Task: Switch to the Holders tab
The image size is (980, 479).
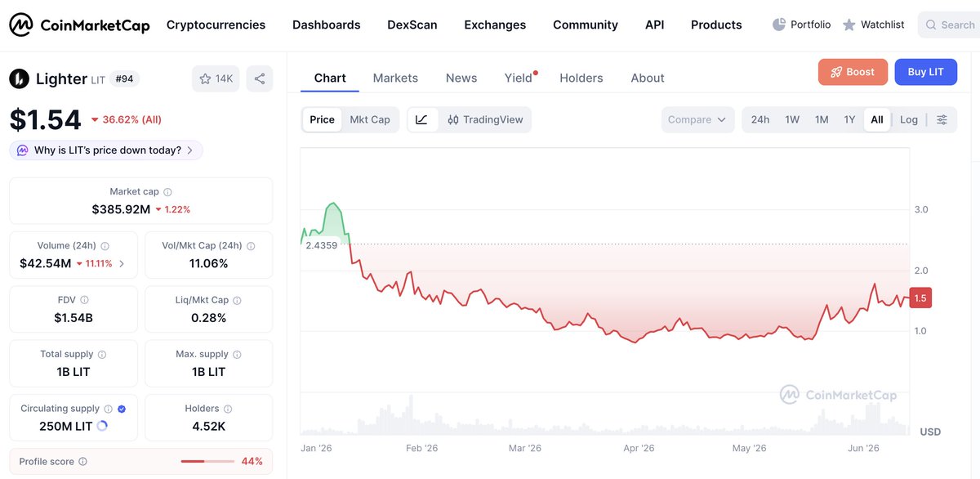Action: pos(581,78)
